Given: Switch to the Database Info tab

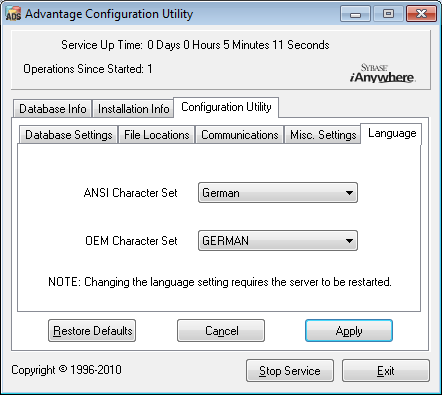Looking at the screenshot, I should click(52, 109).
